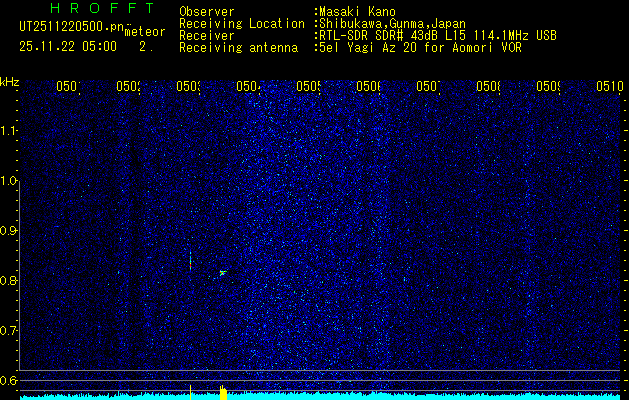Click the 0504 time axis label
Screen dimensions: 629x400
coord(248,86)
